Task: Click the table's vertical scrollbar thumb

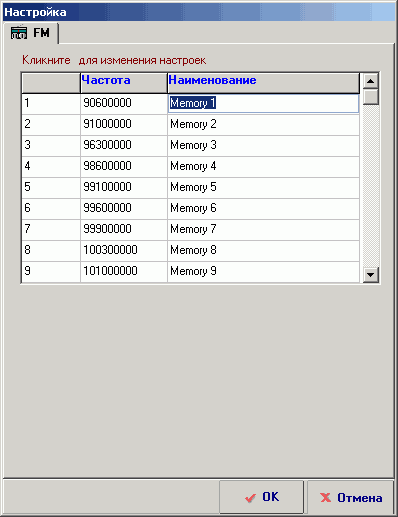Action: 370,97
